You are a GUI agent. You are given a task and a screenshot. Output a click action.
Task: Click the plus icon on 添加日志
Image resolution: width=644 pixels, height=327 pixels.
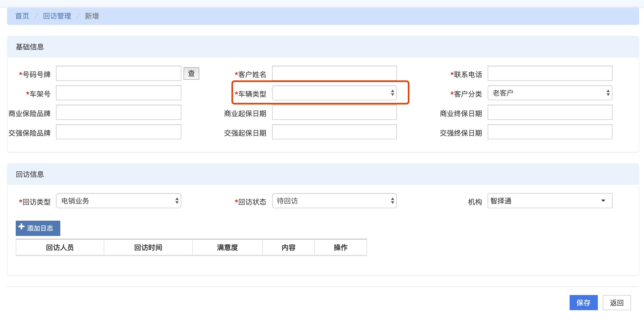21,227
